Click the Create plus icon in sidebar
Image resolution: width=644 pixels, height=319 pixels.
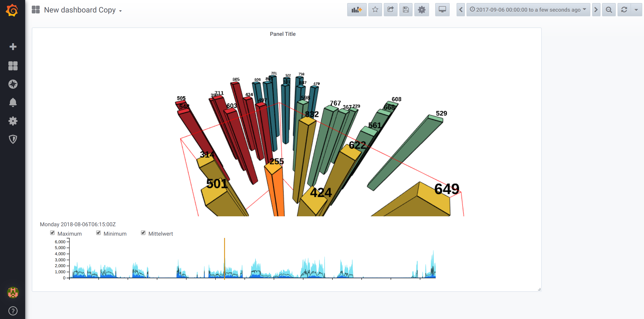coord(13,47)
